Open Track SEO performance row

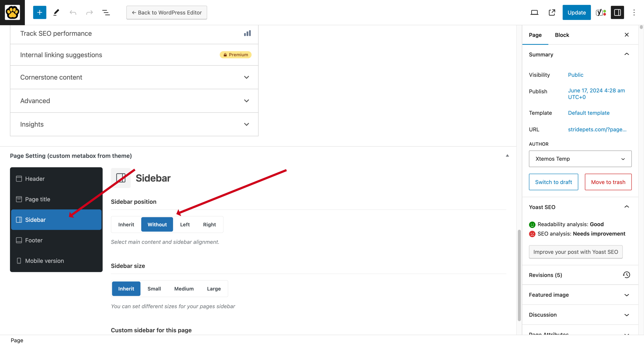point(134,33)
